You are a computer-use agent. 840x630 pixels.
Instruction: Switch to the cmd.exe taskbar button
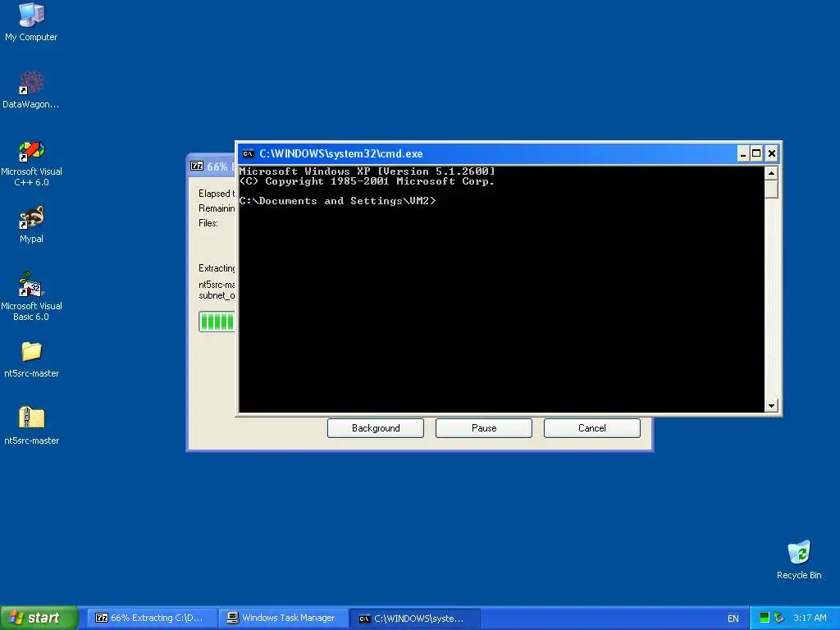click(x=415, y=618)
